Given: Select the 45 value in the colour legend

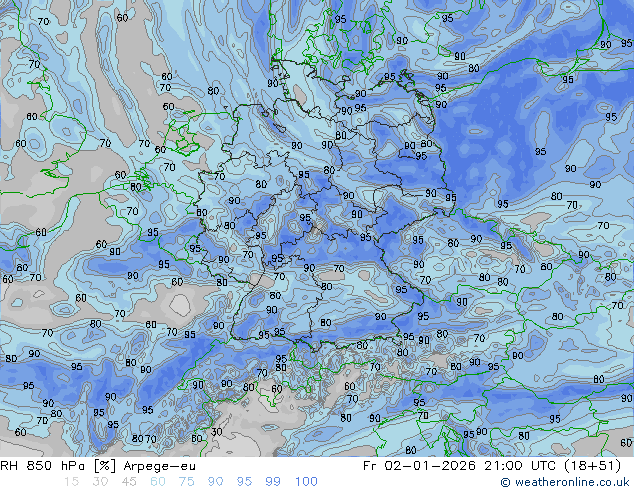Looking at the screenshot, I should (x=129, y=482).
